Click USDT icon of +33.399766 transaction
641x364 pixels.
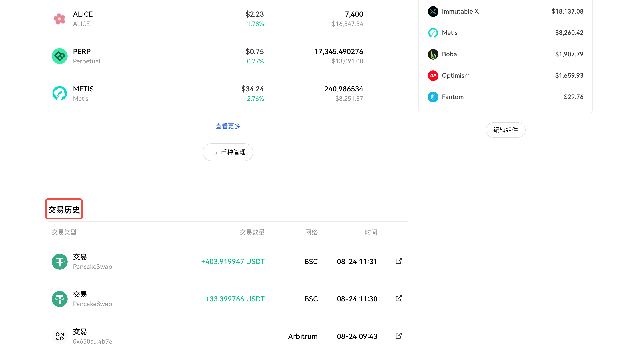[59, 299]
